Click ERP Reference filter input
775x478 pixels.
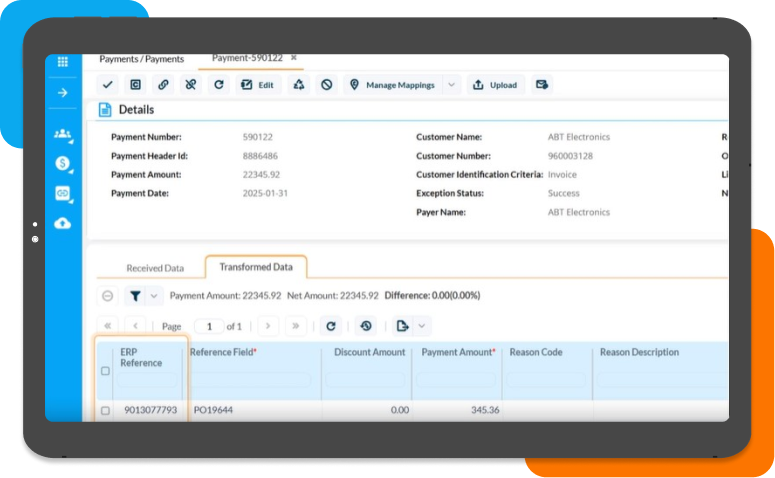147,380
